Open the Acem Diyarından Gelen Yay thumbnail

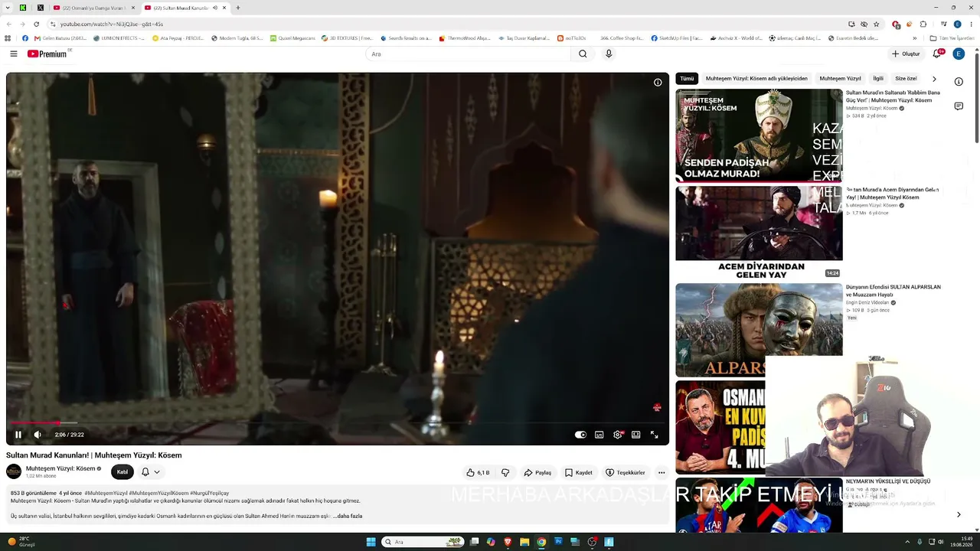click(759, 233)
